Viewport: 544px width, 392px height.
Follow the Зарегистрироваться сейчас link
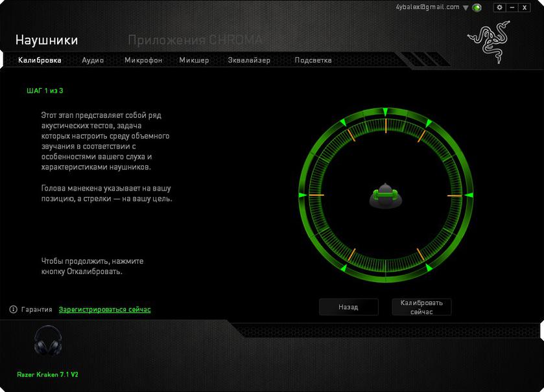[104, 310]
